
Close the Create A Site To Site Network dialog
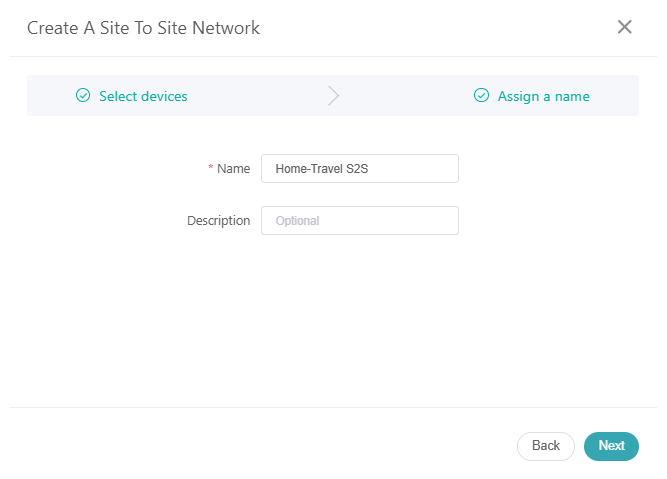point(624,27)
